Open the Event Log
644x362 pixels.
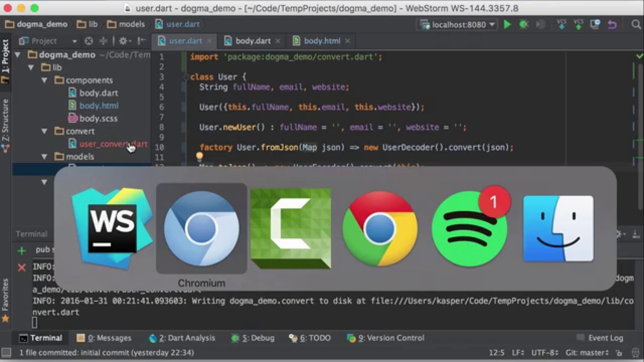[599, 338]
